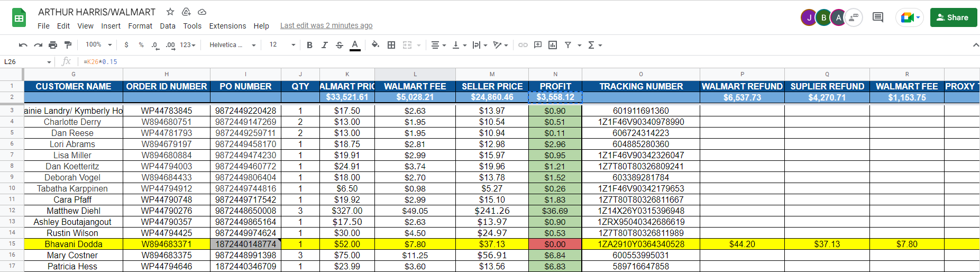
Task: Click the Undo icon
Action: pos(23,45)
